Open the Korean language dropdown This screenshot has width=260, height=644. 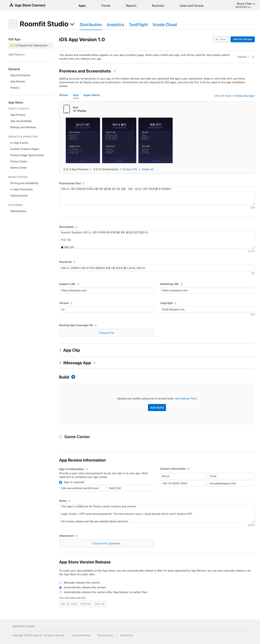click(243, 57)
